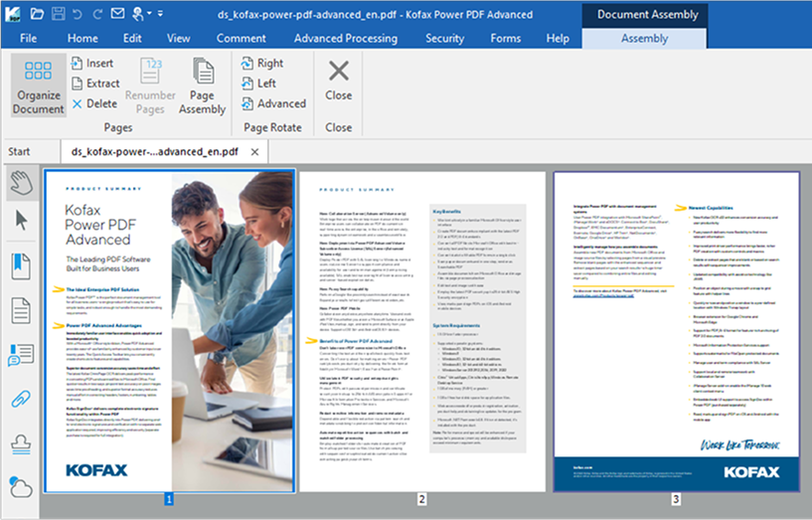Close the ds_kofax-power-...advanced_en.pdf tab

click(254, 152)
